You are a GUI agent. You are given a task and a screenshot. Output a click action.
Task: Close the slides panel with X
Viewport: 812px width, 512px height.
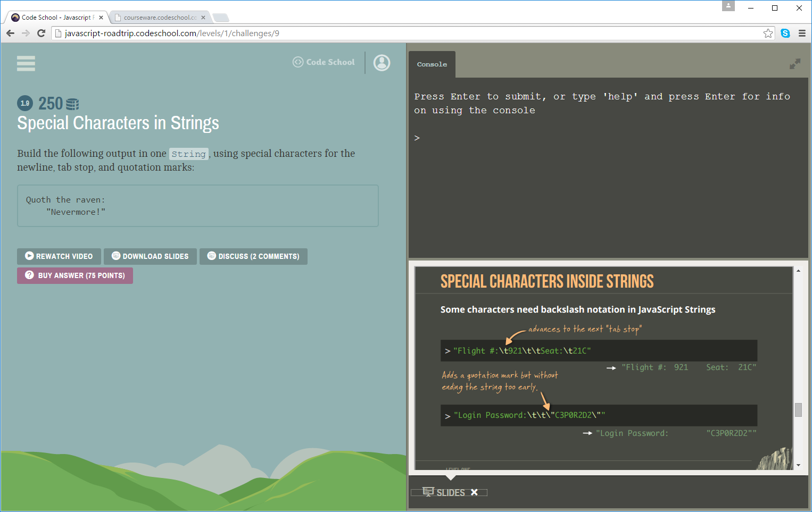475,492
